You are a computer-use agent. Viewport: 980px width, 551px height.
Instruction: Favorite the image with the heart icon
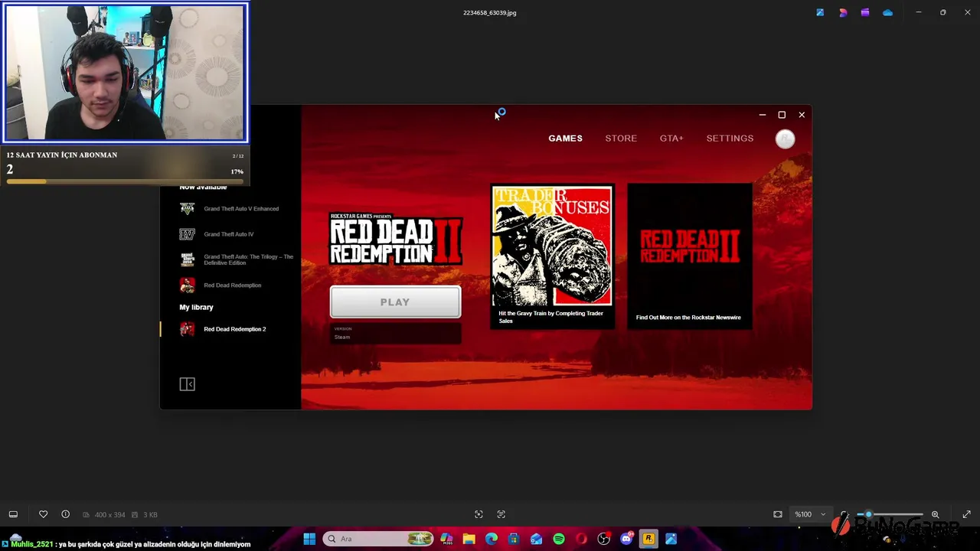click(x=43, y=514)
